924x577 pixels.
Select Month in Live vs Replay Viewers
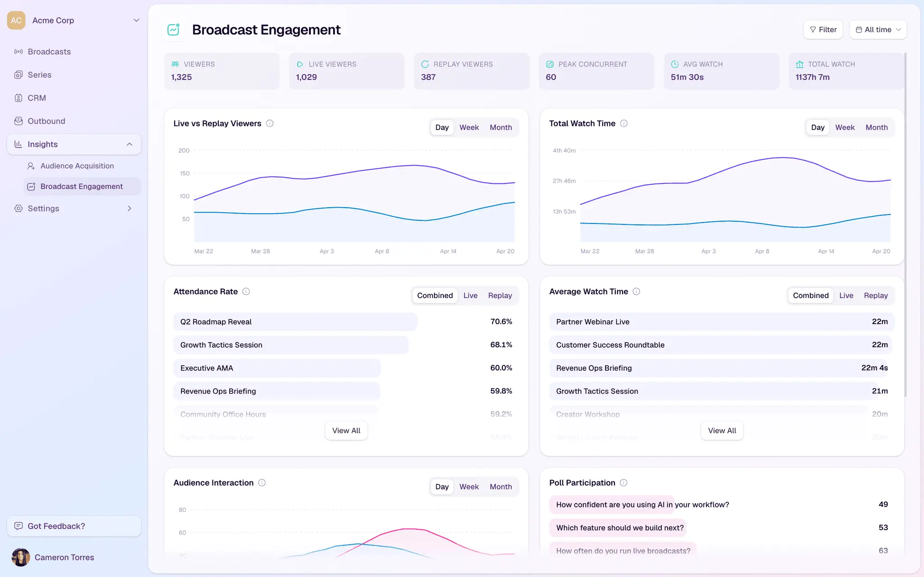pyautogui.click(x=501, y=127)
